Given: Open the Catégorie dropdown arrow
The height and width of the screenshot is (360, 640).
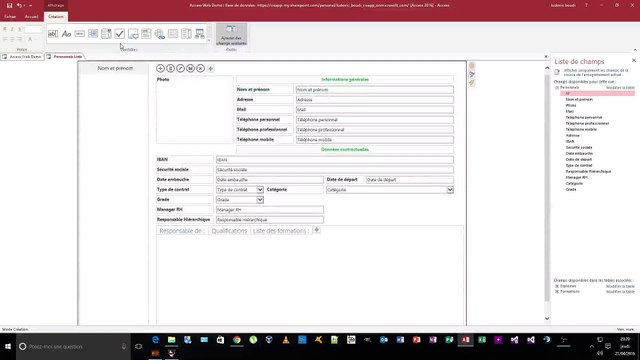Looking at the screenshot, I should pos(450,190).
